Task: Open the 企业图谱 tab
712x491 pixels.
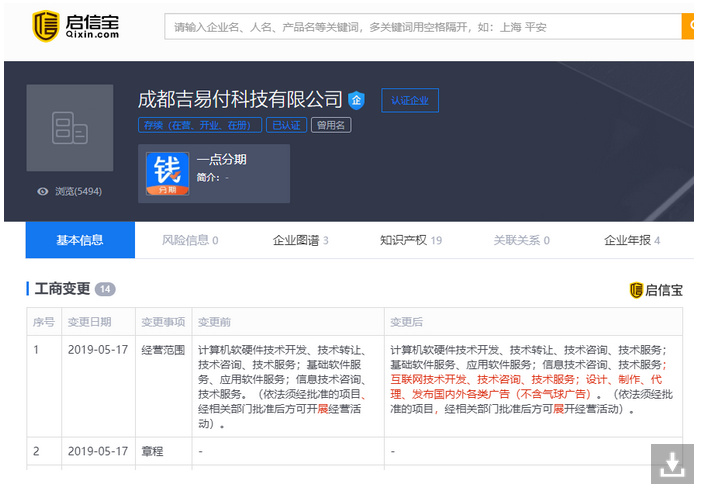Action: coord(300,240)
